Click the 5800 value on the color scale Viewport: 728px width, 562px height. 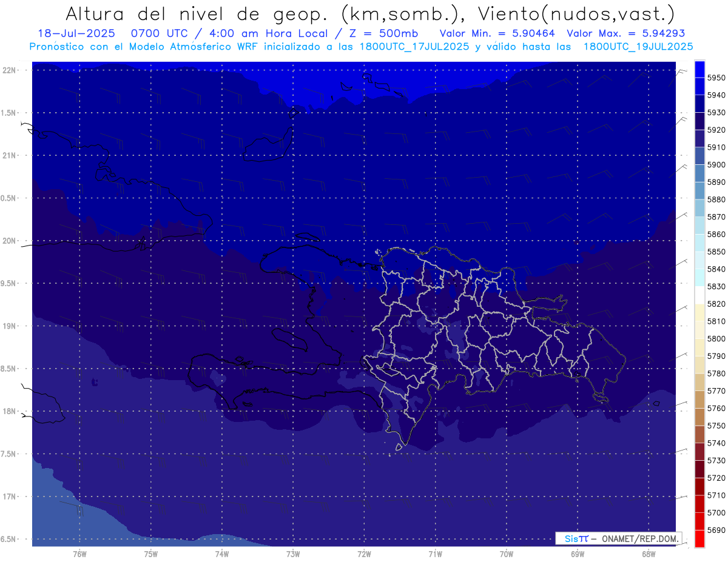[x=716, y=339]
